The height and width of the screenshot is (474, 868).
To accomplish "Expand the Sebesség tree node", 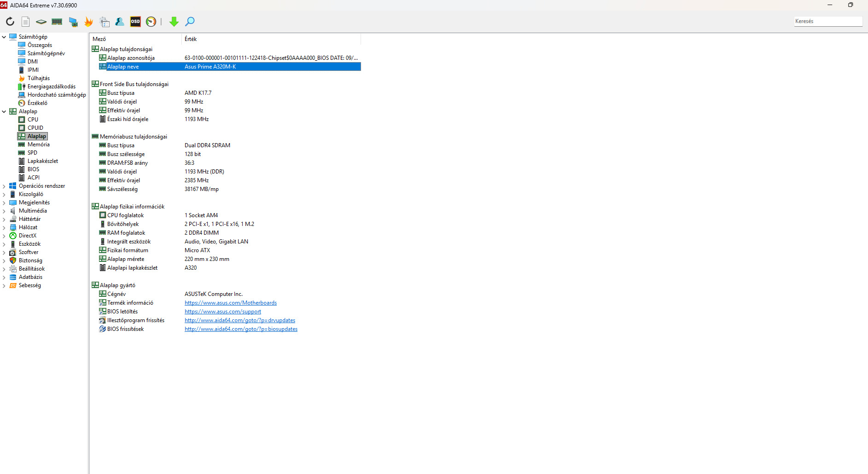I will (x=4, y=285).
